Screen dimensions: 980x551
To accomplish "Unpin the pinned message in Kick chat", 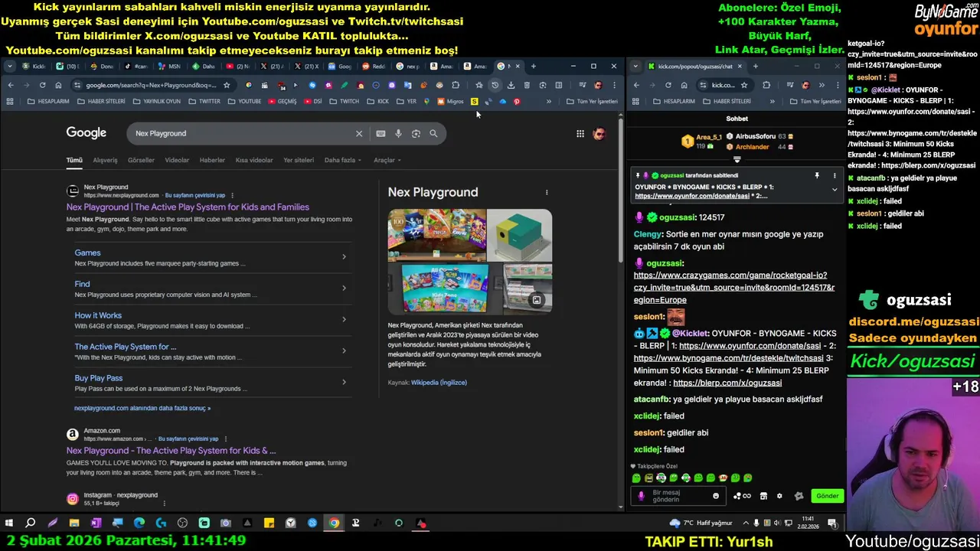I will pos(817,175).
